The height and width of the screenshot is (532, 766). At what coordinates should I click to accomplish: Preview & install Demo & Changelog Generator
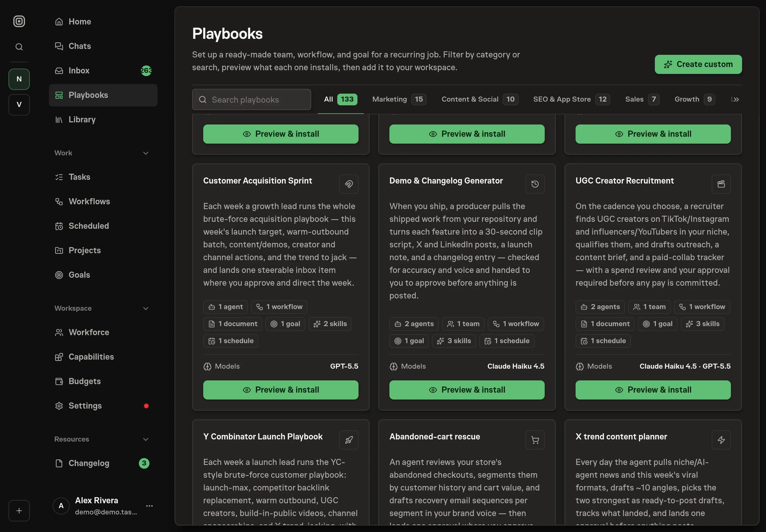click(x=467, y=390)
